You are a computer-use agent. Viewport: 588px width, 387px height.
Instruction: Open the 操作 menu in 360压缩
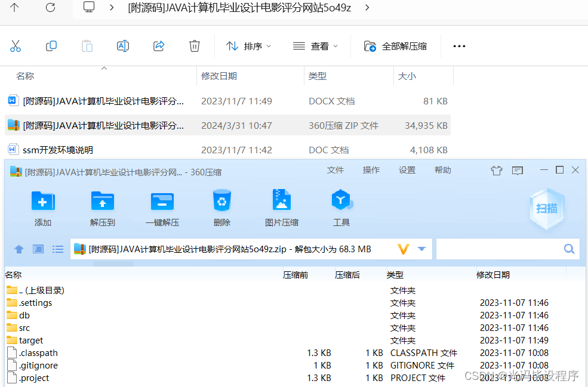coord(371,170)
